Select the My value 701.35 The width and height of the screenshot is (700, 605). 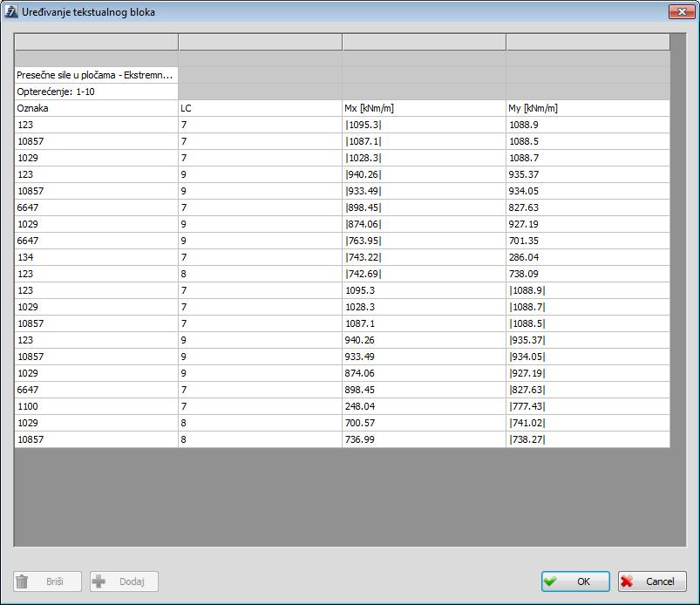point(588,241)
